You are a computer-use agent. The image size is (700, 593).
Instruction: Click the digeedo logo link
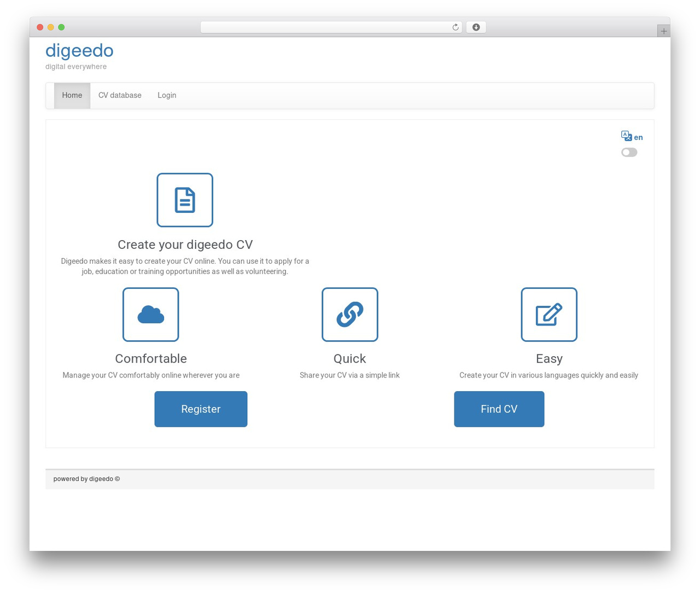[x=79, y=50]
